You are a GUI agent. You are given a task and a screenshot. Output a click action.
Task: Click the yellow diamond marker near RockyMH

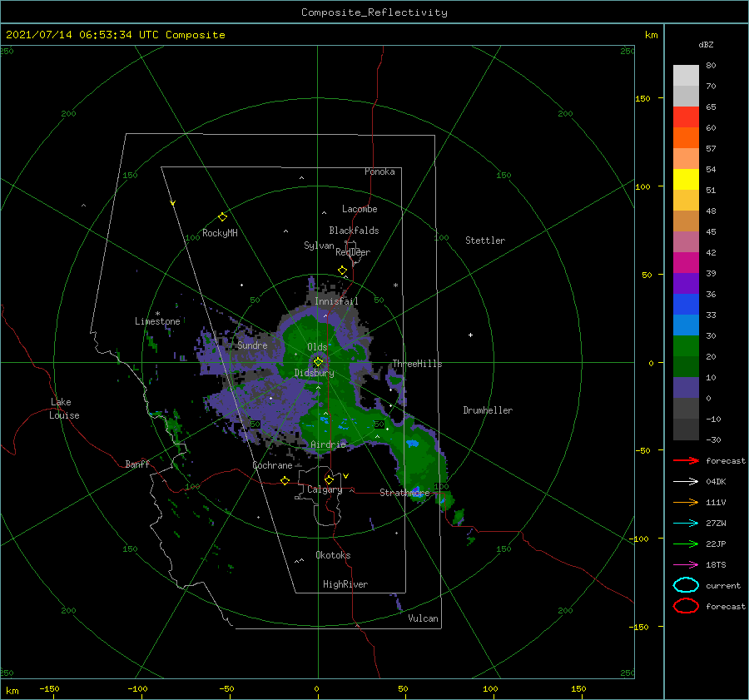pos(222,217)
